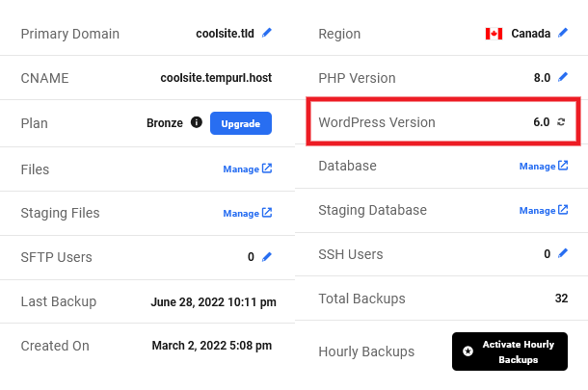Click the Created On date March 2, 2022
Screen dimensions: 588x390
[212, 345]
